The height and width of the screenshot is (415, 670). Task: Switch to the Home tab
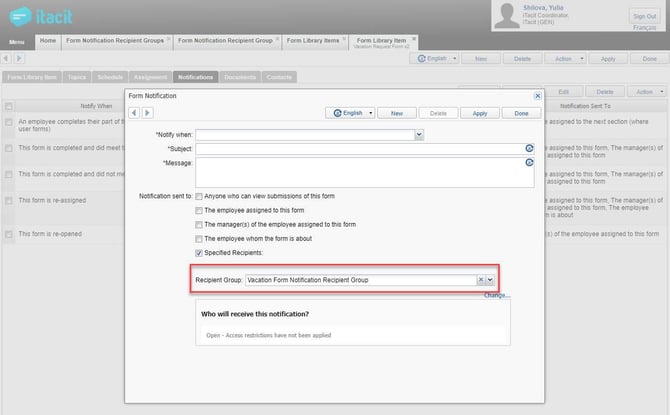[x=48, y=41]
